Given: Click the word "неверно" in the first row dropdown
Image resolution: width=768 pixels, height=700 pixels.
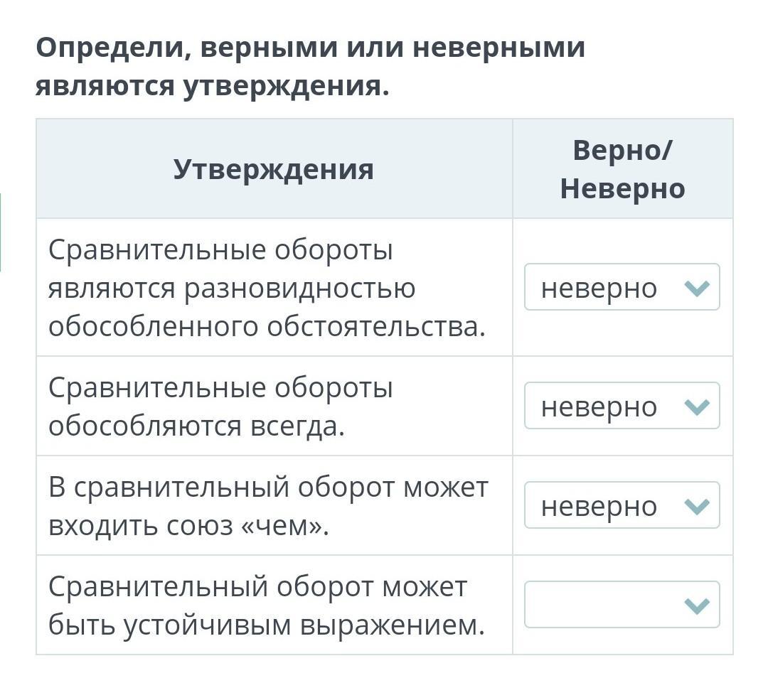Looking at the screenshot, I should pyautogui.click(x=599, y=288).
